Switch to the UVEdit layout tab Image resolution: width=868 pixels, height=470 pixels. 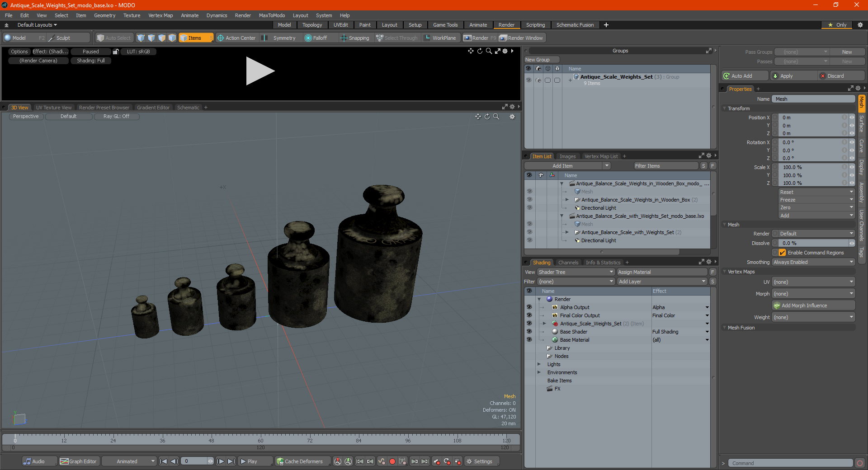tap(340, 25)
